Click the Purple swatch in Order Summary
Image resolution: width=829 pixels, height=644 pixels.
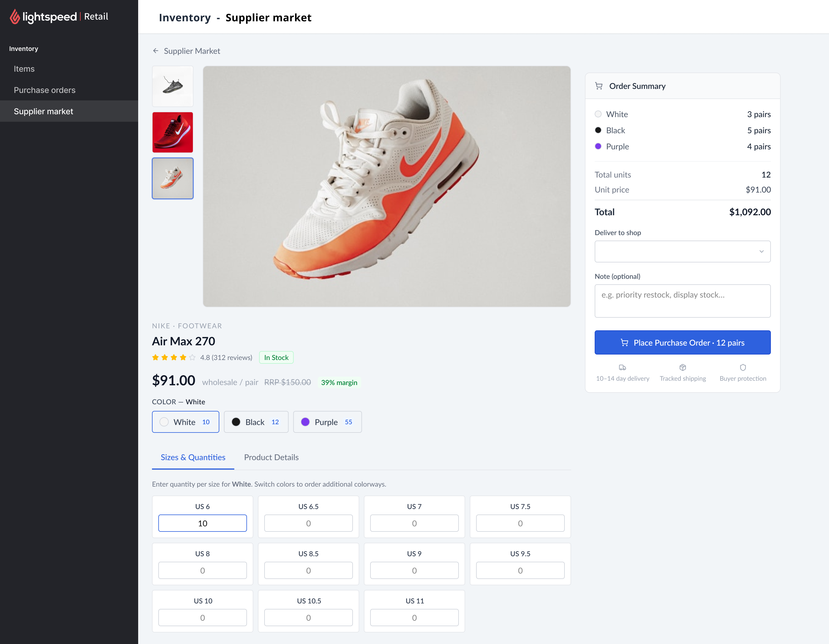pos(598,146)
